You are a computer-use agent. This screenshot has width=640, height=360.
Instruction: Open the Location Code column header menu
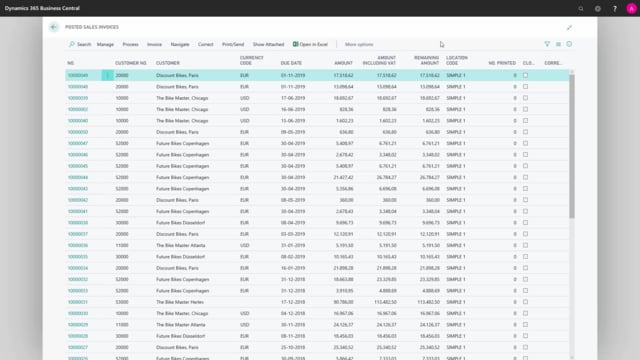point(457,60)
